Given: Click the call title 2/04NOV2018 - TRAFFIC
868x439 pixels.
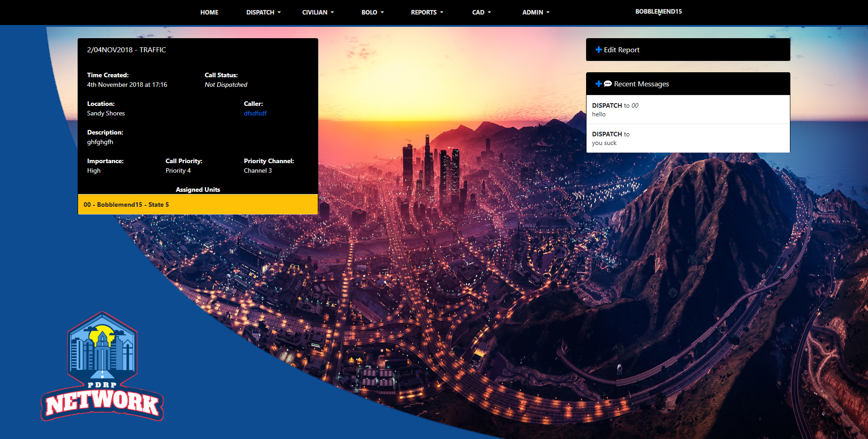Looking at the screenshot, I should pos(127,50).
